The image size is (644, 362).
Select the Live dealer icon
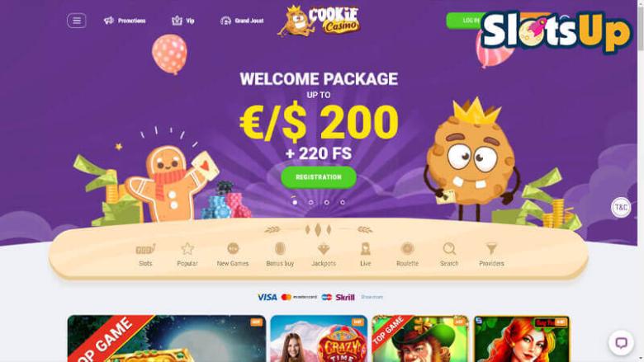click(x=366, y=248)
